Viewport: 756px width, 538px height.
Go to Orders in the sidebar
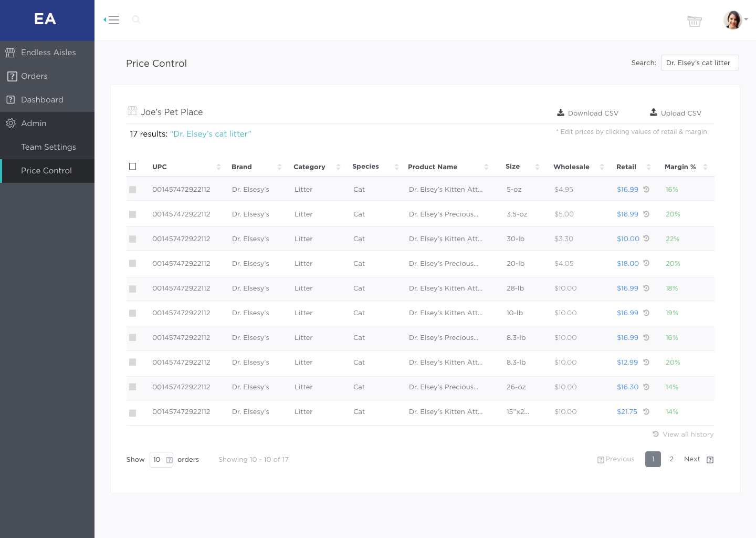pos(34,76)
